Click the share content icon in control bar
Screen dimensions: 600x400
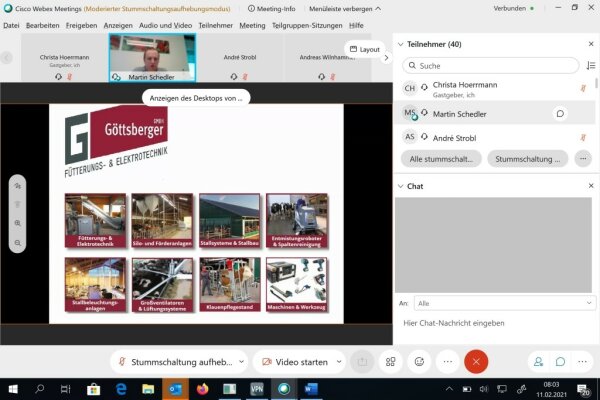(x=362, y=362)
